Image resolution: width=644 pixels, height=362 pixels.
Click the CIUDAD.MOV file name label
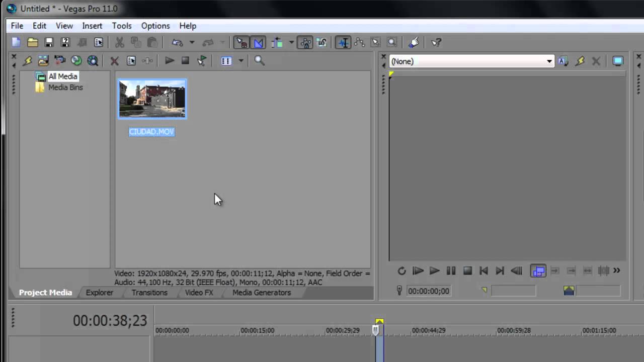click(x=151, y=132)
